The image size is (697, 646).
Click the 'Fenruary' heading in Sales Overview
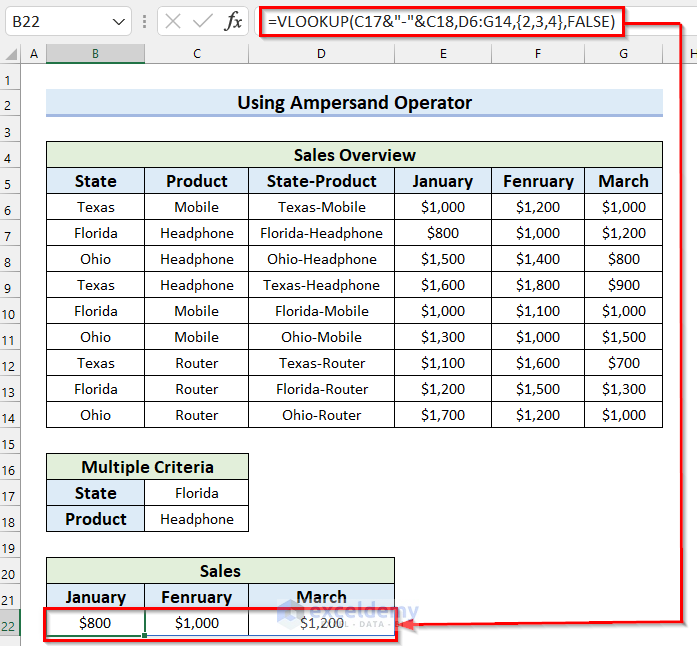[538, 181]
